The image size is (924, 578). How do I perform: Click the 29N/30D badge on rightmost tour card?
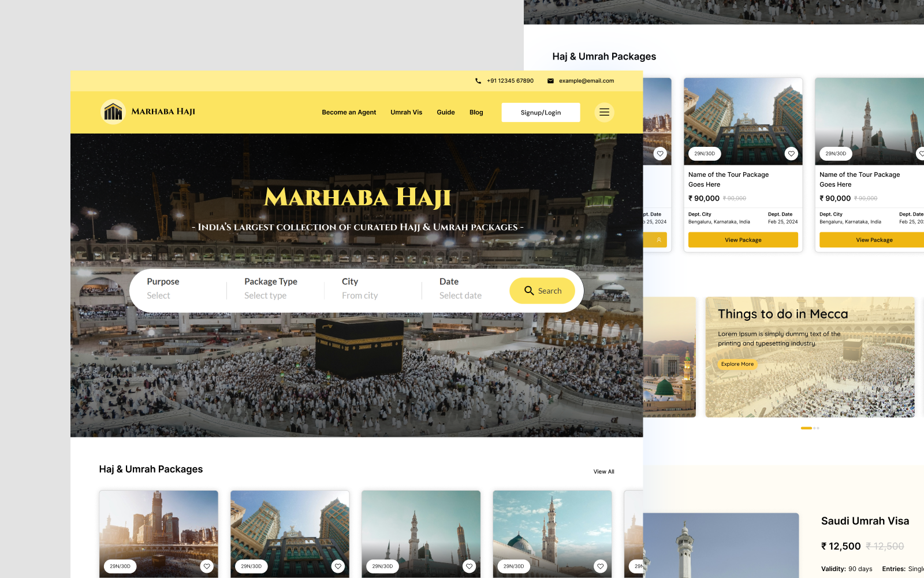click(836, 154)
